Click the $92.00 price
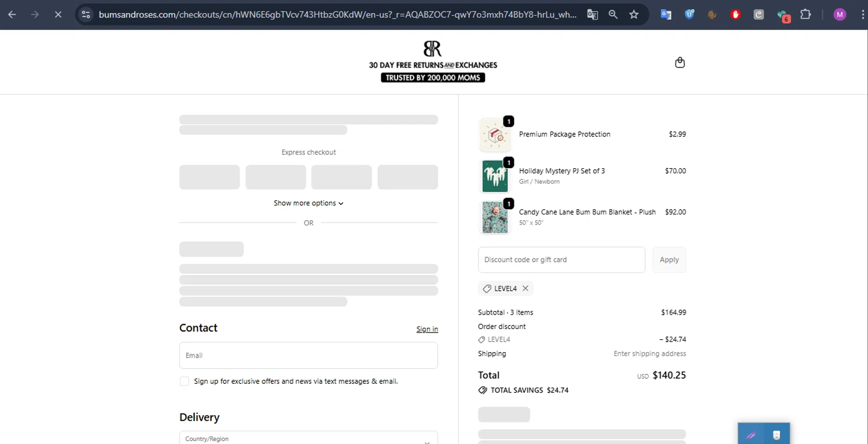This screenshot has width=868, height=444. point(675,212)
